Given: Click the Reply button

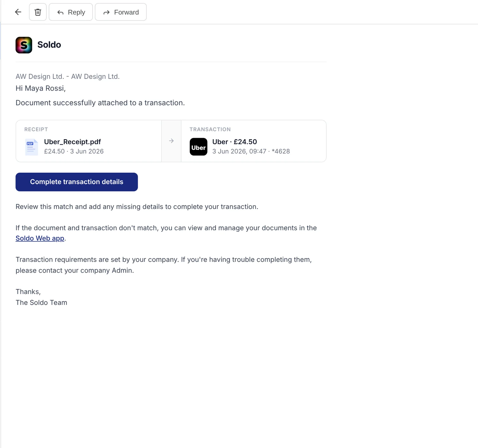Looking at the screenshot, I should coord(71,12).
